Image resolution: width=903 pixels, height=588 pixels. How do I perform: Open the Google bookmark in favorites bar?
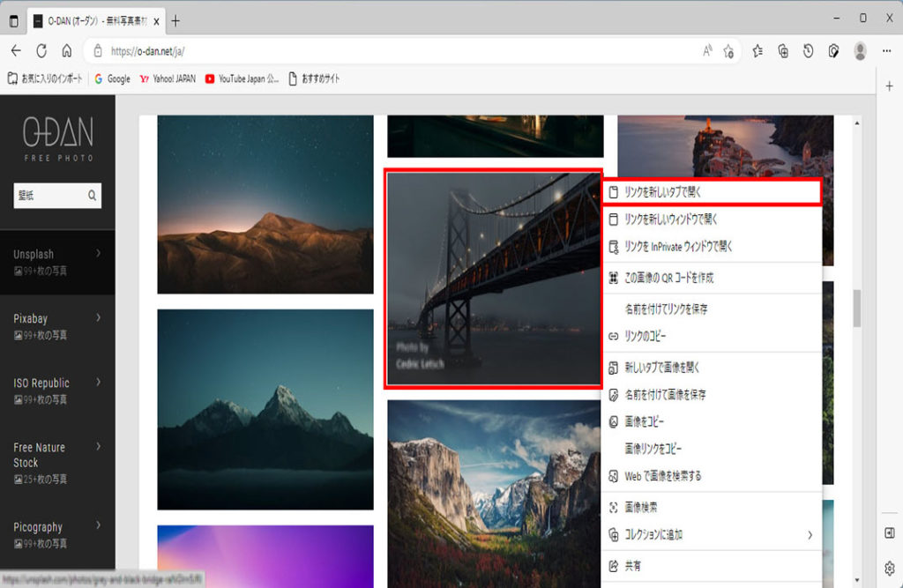112,79
